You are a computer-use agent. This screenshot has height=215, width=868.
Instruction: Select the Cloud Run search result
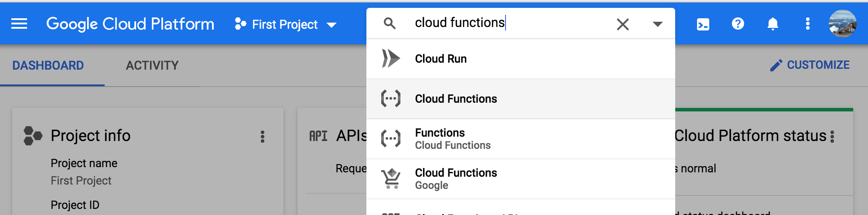click(x=521, y=59)
